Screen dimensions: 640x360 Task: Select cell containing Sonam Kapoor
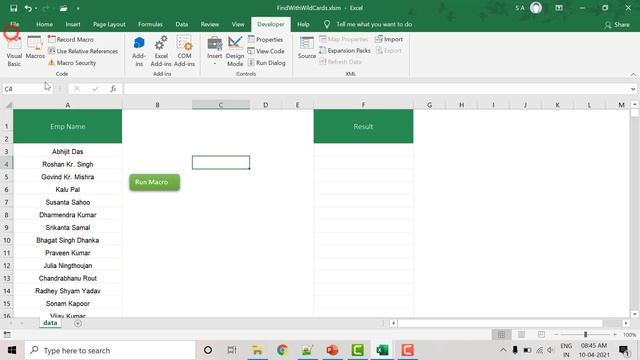68,303
